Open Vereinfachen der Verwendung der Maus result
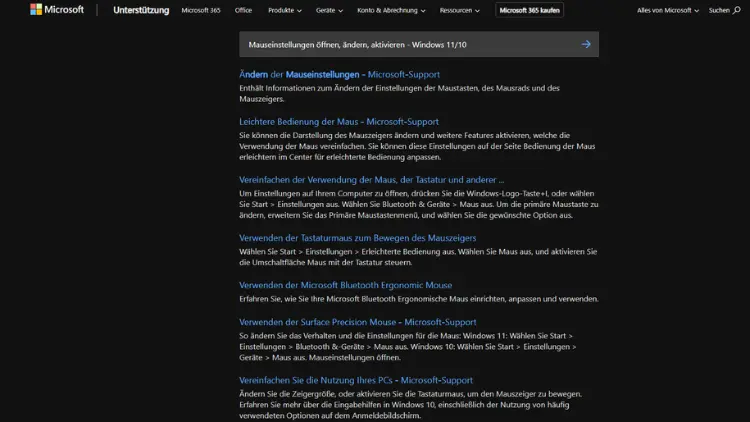The height and width of the screenshot is (422, 750). 371,180
